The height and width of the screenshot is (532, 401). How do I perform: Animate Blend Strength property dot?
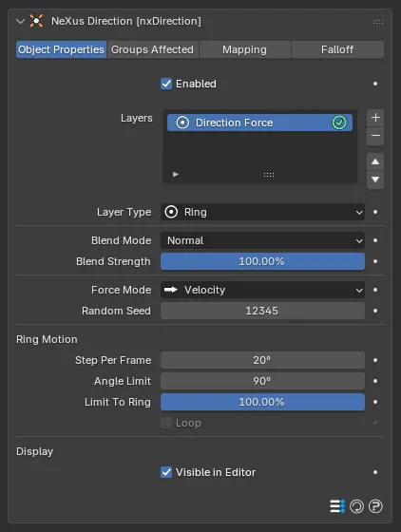pyautogui.click(x=375, y=261)
